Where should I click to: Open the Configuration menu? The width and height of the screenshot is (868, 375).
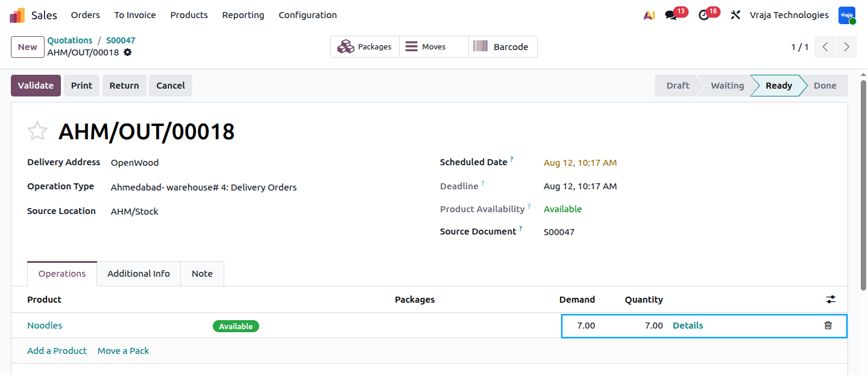click(x=307, y=15)
